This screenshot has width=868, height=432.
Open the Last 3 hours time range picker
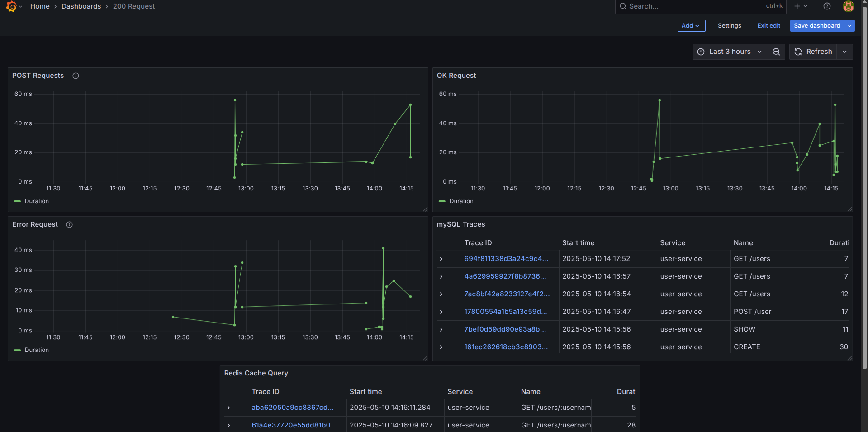[x=730, y=52]
